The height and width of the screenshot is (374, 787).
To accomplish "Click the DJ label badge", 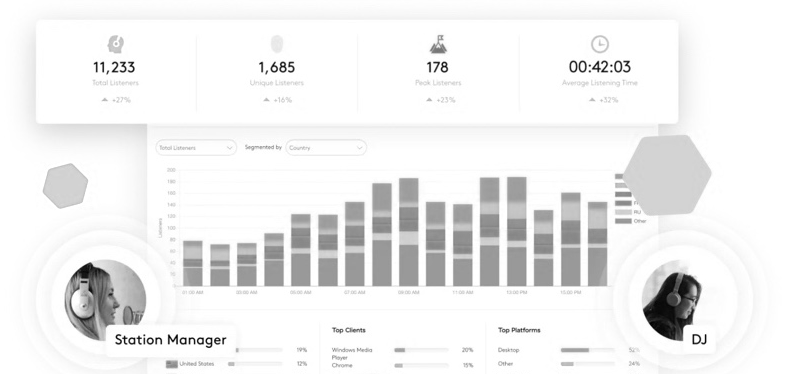I will [699, 340].
